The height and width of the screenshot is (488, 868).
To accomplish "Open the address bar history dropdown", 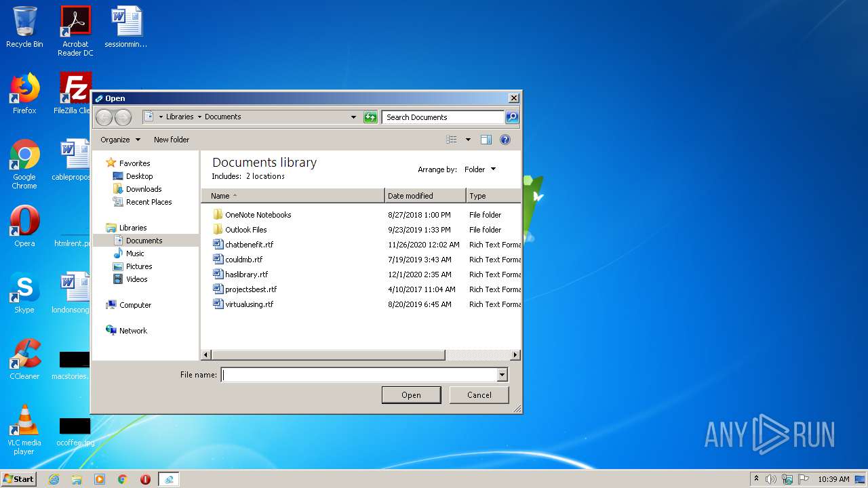I will pos(353,117).
